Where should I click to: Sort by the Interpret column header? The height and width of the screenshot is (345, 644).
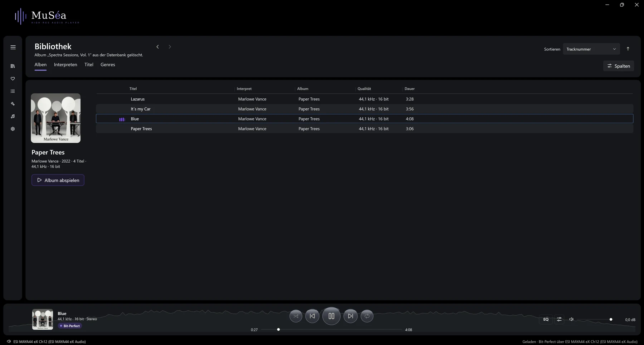244,89
